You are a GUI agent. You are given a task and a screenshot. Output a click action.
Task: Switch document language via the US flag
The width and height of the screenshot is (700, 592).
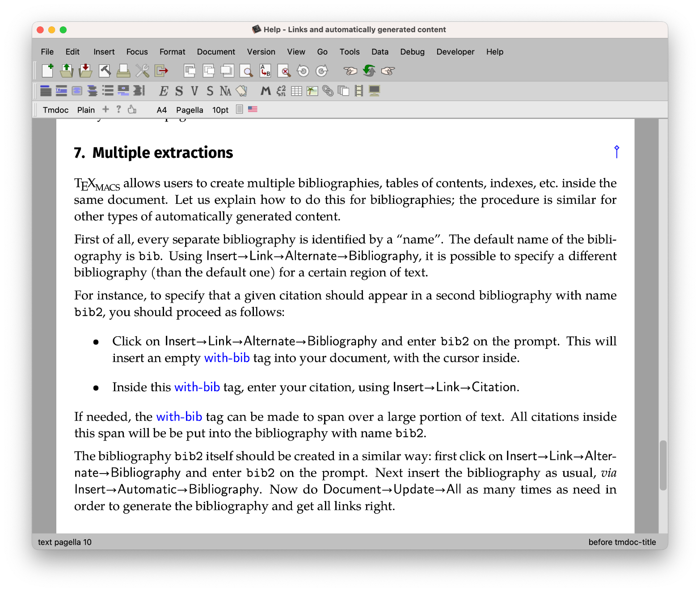[x=253, y=109]
